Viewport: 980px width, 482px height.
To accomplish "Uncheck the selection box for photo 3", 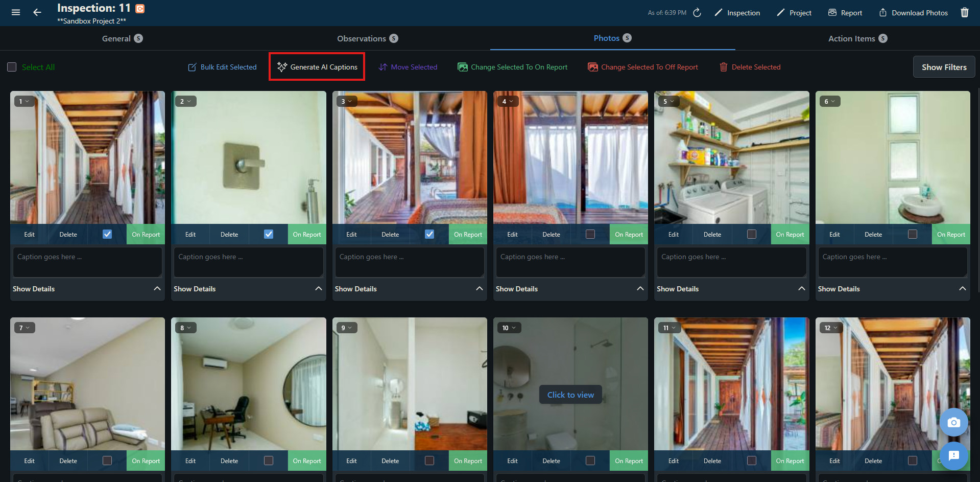I will [429, 234].
